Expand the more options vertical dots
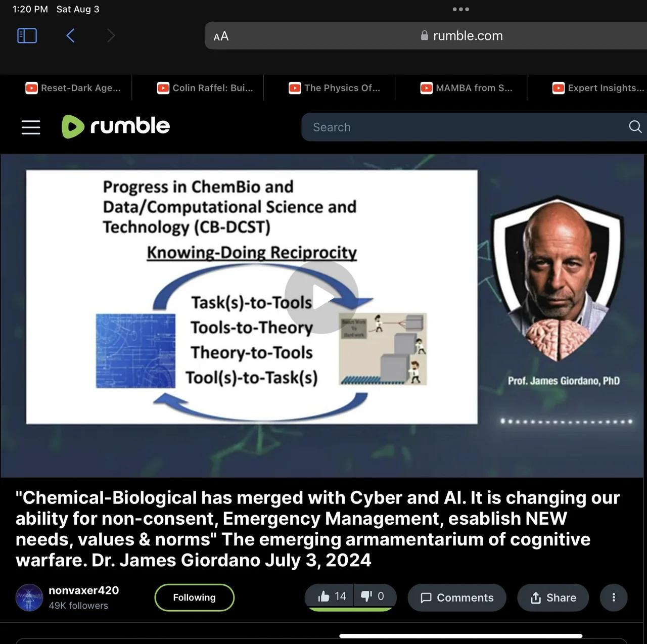The width and height of the screenshot is (647, 644). tap(614, 597)
